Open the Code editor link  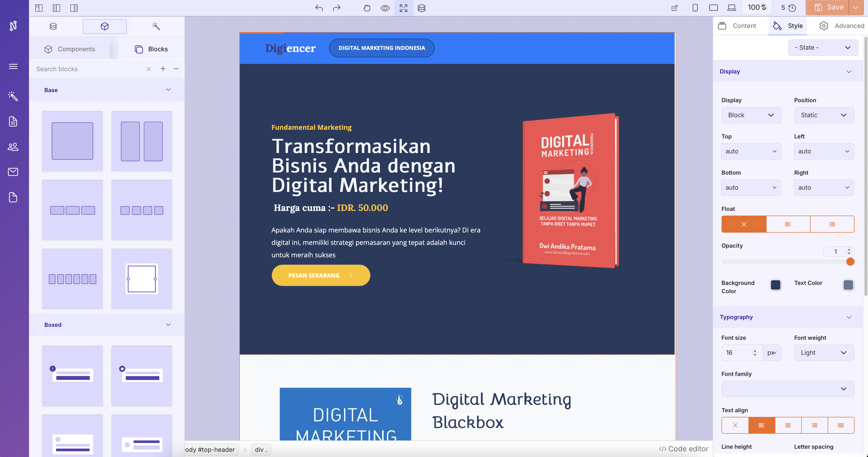coord(684,449)
